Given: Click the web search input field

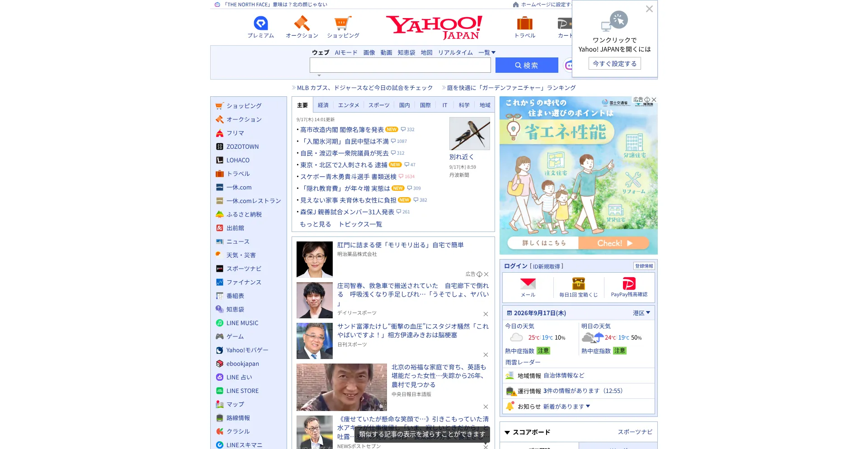Looking at the screenshot, I should [400, 65].
